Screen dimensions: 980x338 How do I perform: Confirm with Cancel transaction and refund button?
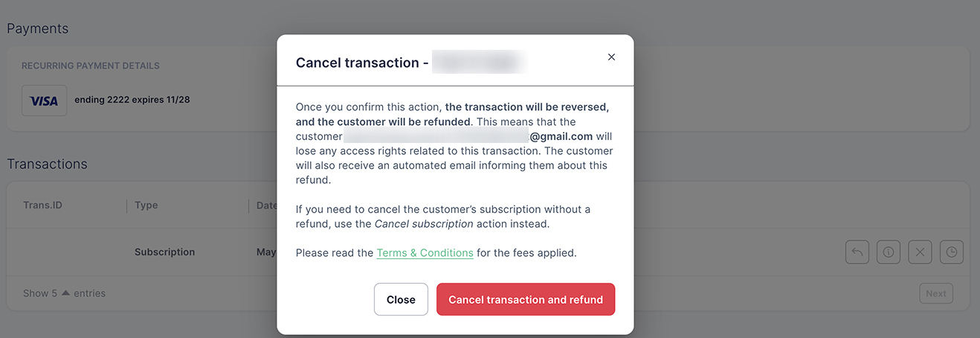click(x=526, y=299)
